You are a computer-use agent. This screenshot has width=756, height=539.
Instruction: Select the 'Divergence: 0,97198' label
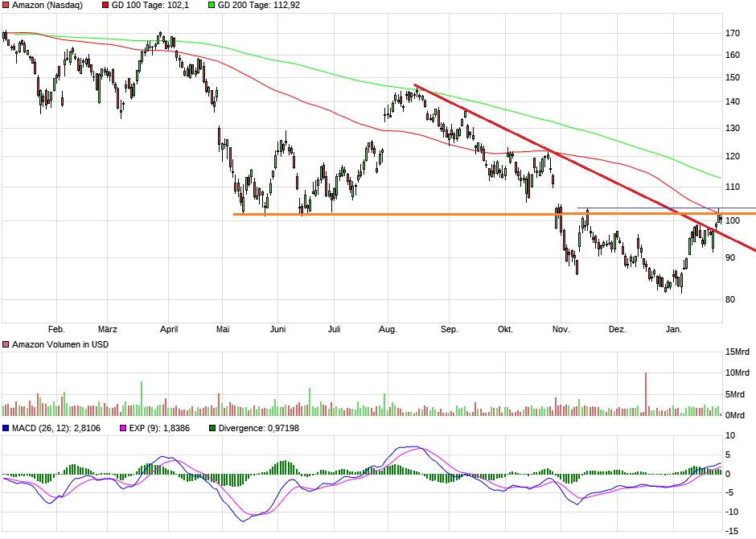259,428
